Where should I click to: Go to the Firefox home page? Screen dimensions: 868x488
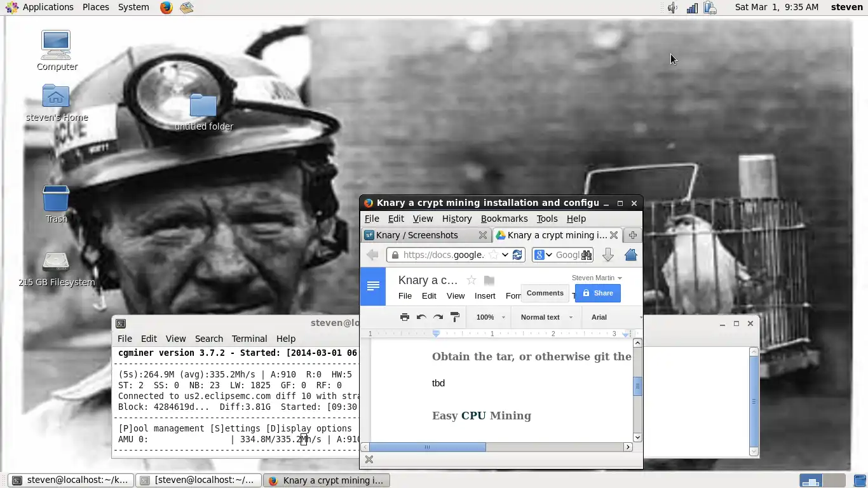coord(630,255)
